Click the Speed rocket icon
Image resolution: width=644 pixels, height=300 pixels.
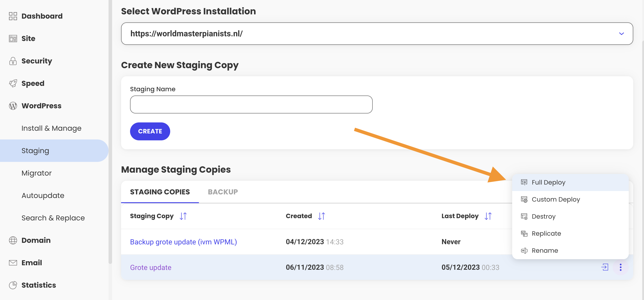point(13,83)
